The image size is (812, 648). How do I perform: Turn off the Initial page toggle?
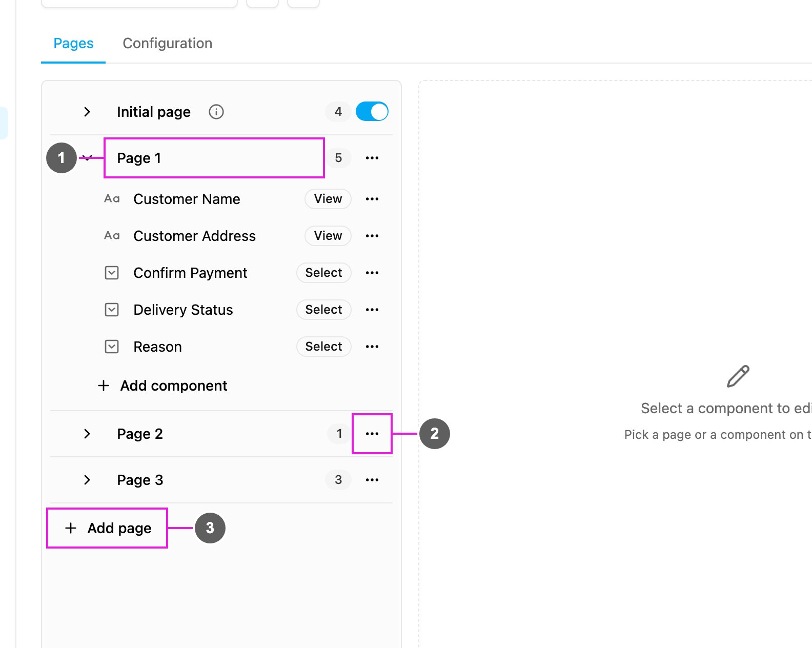click(x=372, y=111)
